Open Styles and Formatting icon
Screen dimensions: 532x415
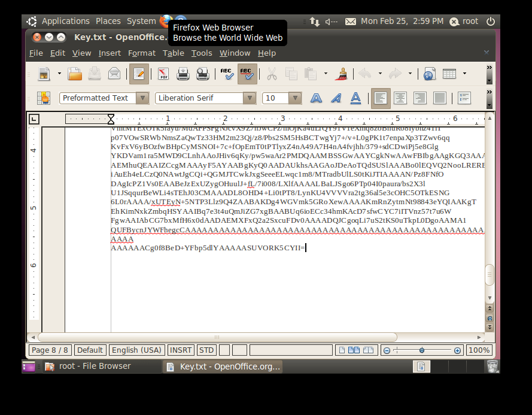pyautogui.click(x=44, y=98)
